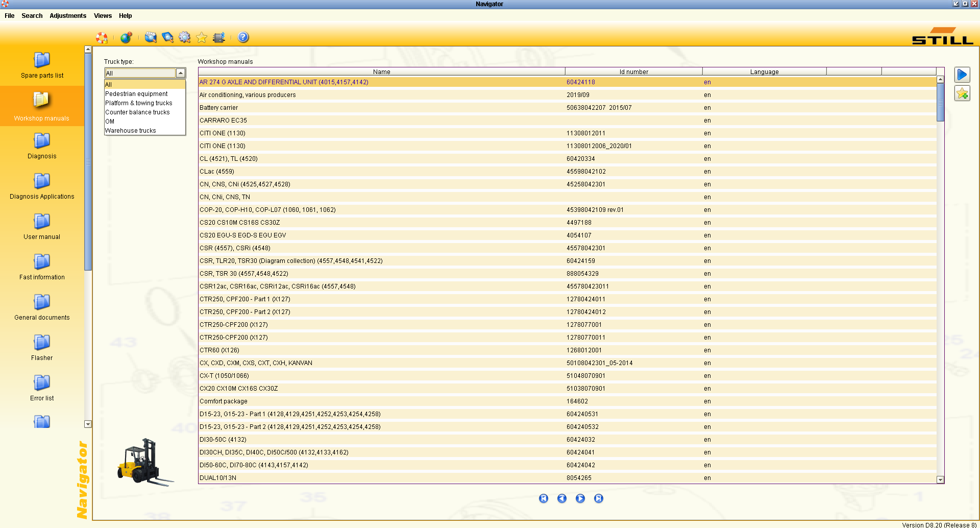This screenshot has width=980, height=528.
Task: Select the CLac (4559) manual row
Action: coord(568,172)
